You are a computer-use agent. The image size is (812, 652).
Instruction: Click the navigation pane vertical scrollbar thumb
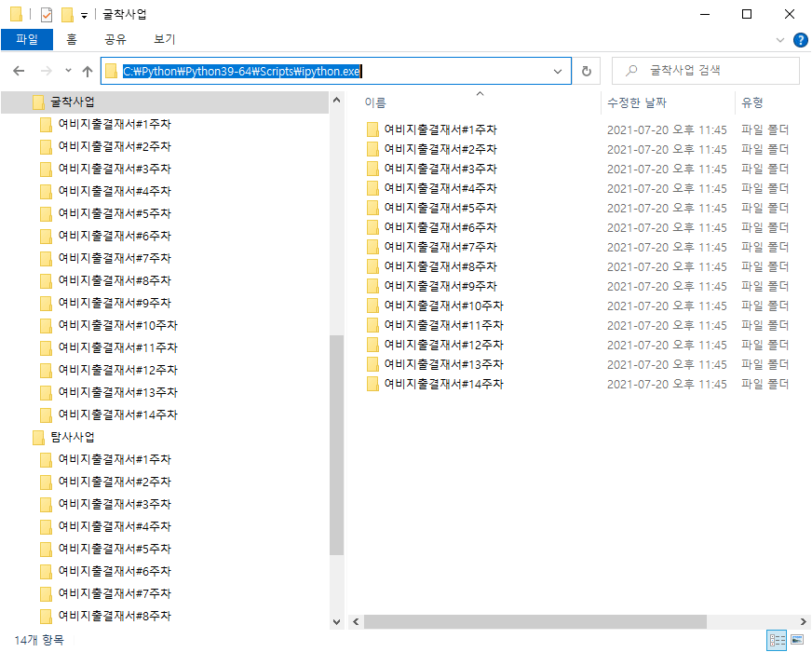click(x=336, y=445)
